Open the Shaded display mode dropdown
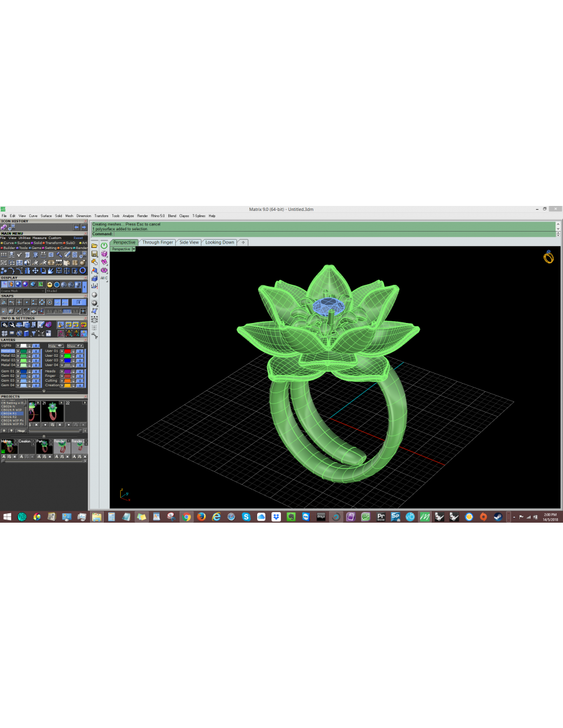This screenshot has height=728, width=563. click(64, 291)
